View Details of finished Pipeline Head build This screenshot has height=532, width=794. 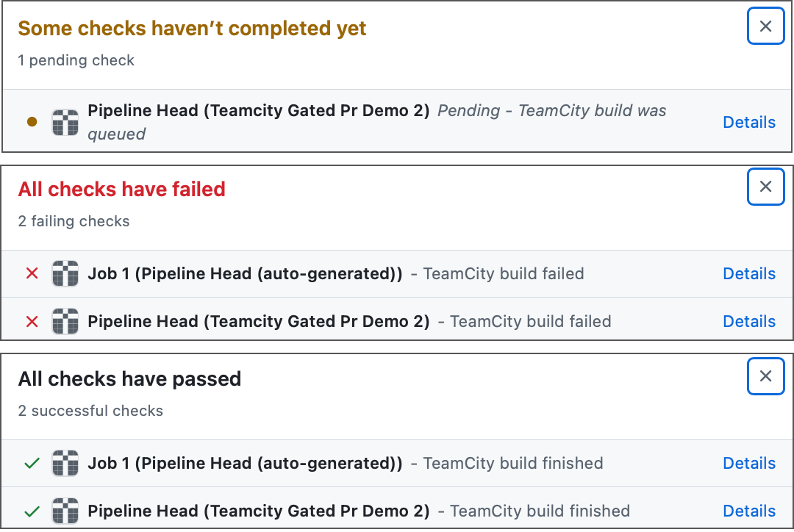pyautogui.click(x=749, y=511)
